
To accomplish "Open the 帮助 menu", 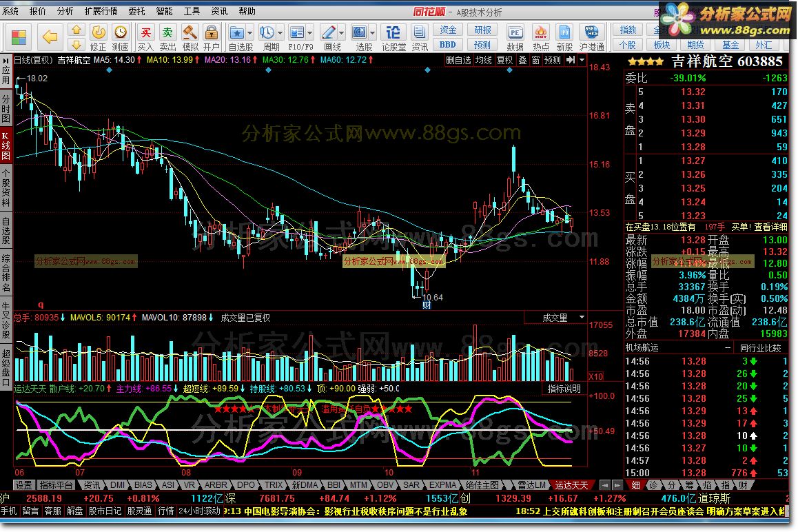I will pos(247,11).
